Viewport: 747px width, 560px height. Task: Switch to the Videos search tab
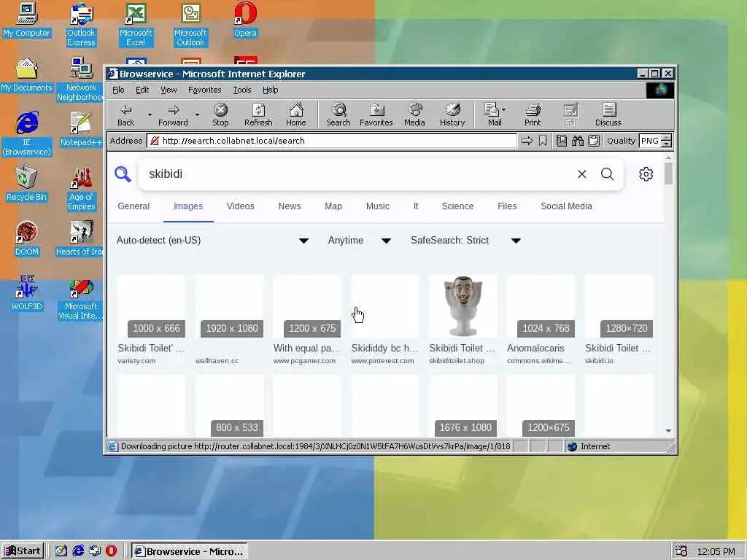pos(241,206)
